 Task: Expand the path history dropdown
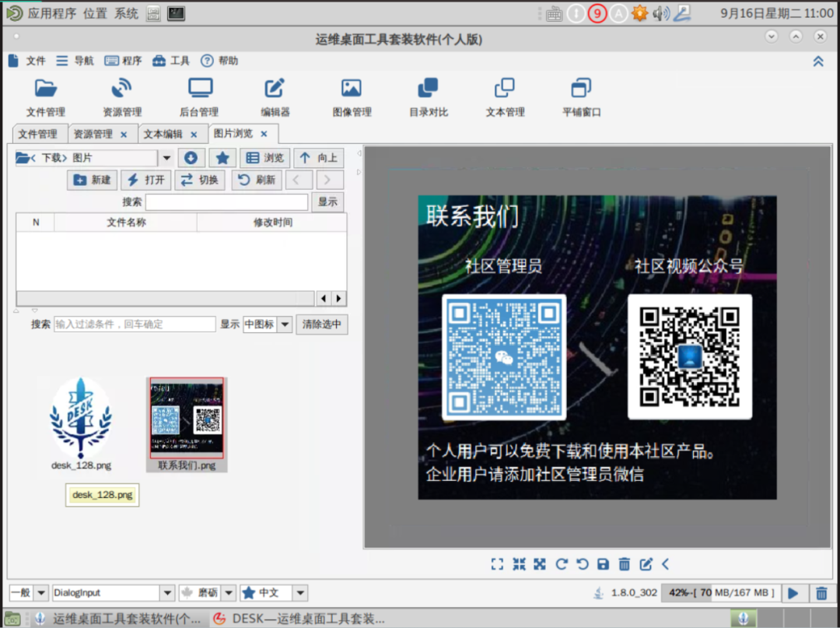[x=166, y=158]
